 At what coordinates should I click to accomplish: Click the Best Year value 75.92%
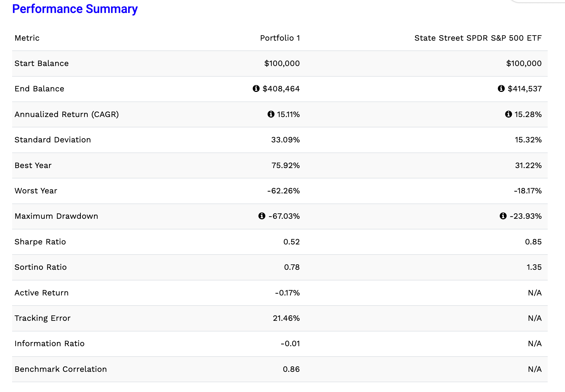coord(285,165)
